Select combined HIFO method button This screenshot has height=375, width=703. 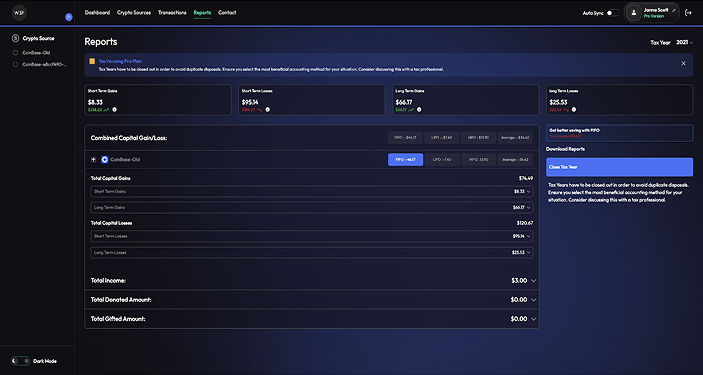[479, 138]
